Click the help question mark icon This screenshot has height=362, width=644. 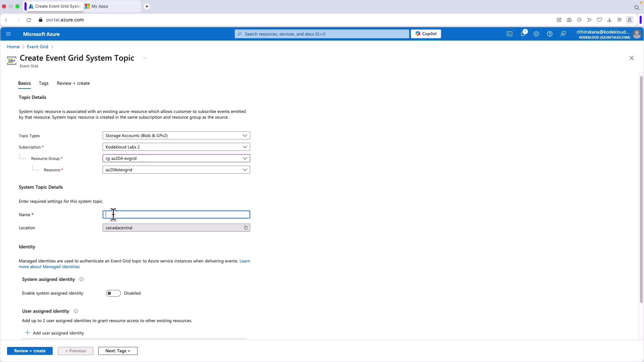coord(549,34)
